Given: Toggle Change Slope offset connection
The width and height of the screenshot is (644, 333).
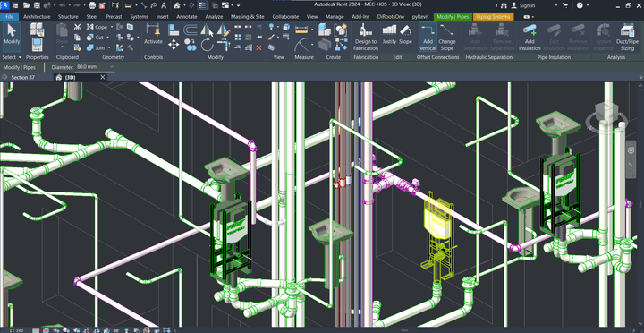Looking at the screenshot, I should click(446, 37).
